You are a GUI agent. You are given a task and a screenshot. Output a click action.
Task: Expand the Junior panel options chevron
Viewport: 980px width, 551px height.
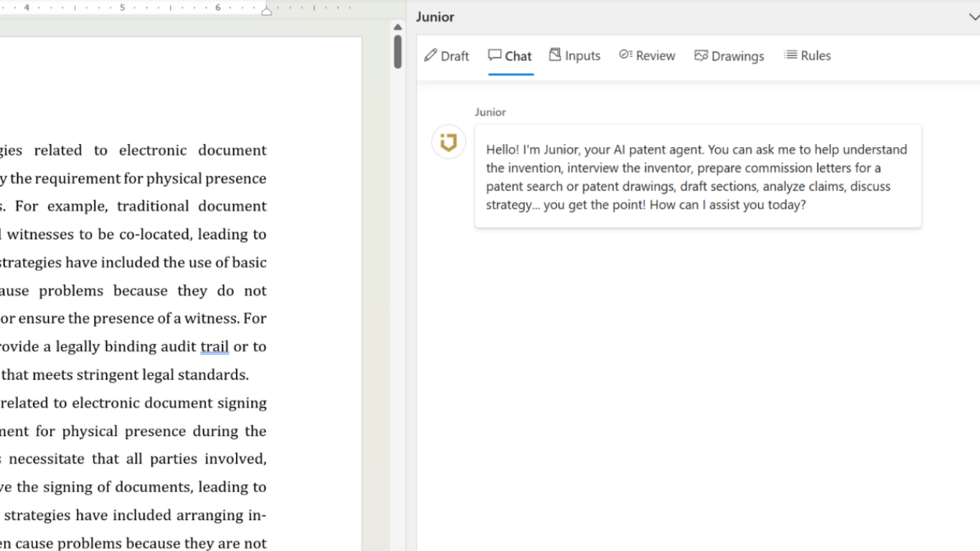pos(973,17)
